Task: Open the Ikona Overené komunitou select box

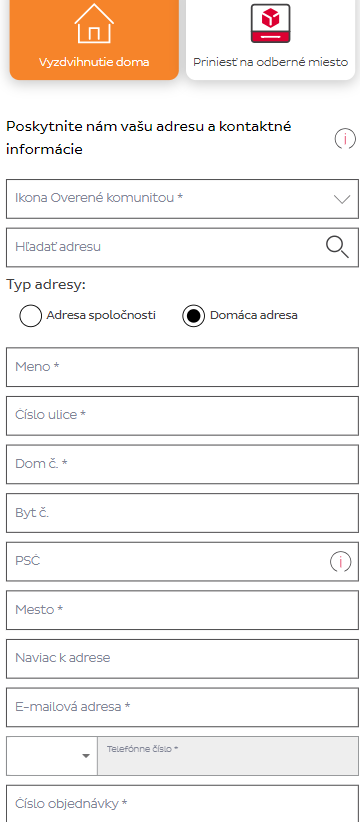Action: click(182, 199)
